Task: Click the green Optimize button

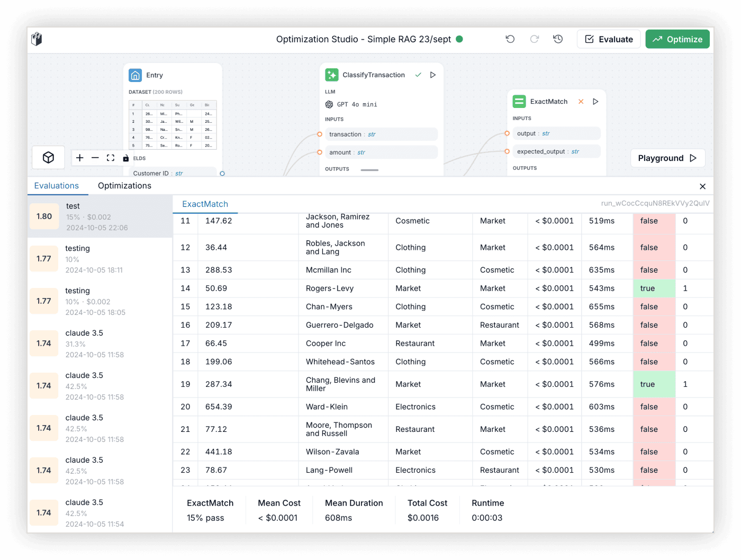Action: coord(677,39)
